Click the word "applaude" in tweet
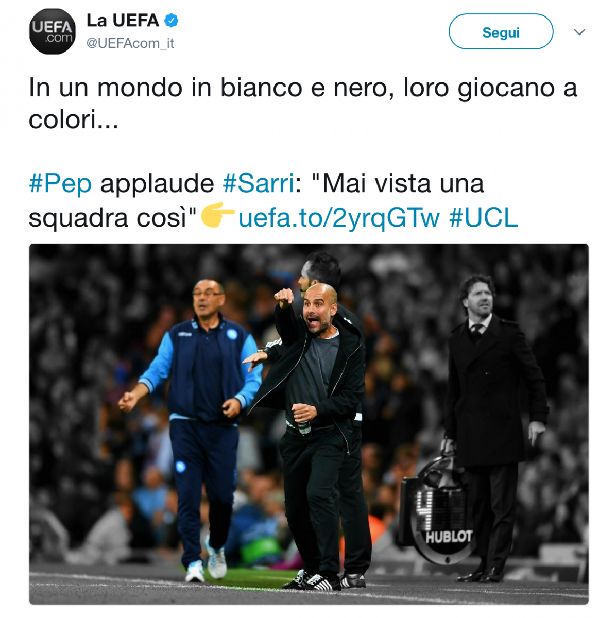 pyautogui.click(x=157, y=184)
